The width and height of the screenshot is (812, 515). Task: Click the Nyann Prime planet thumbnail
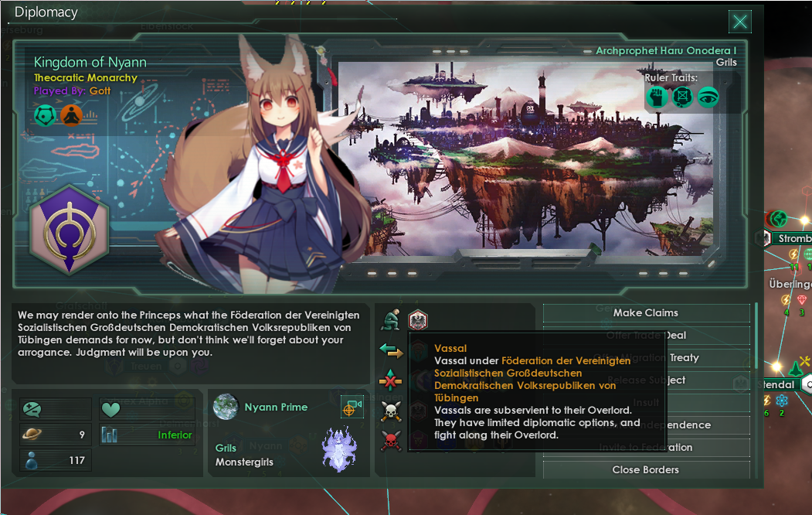[226, 407]
